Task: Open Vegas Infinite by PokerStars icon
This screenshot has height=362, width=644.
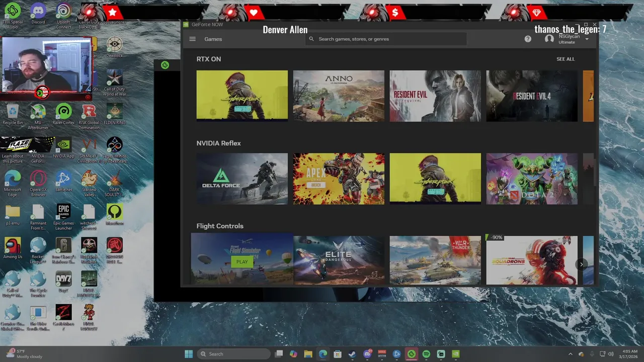Action: click(115, 150)
